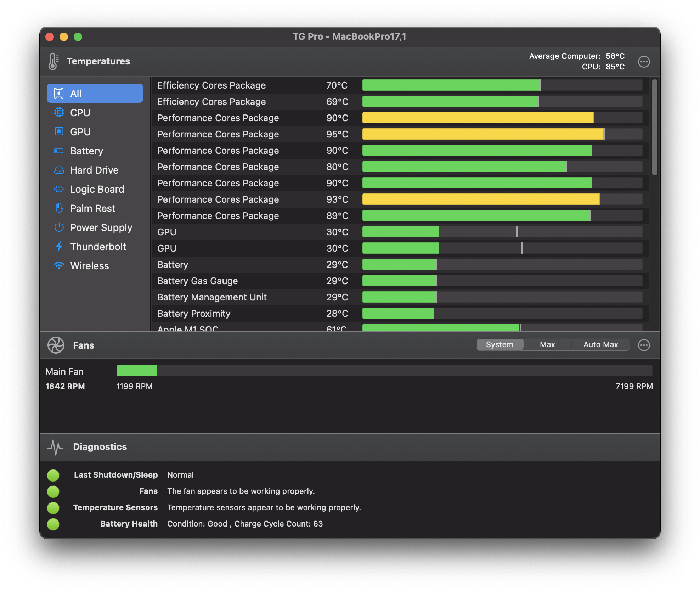Toggle System fan control mode
700x591 pixels.
(x=499, y=344)
